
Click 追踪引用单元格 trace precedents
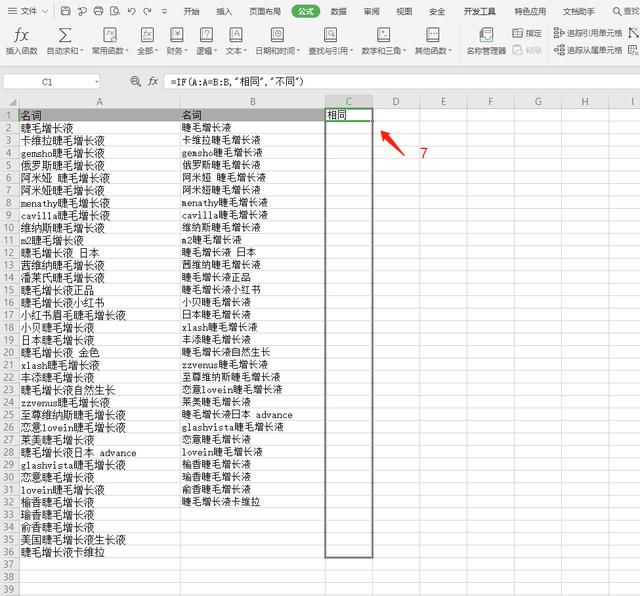pos(588,33)
